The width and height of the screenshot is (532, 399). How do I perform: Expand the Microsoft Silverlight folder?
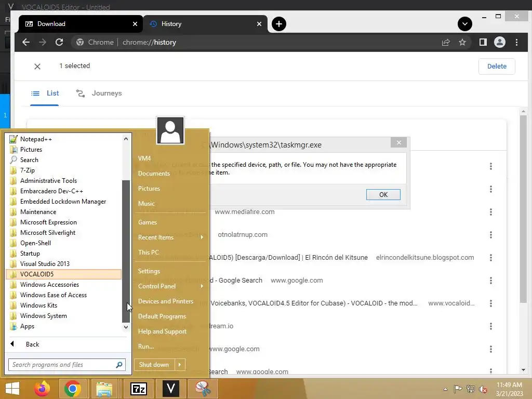pos(63,233)
